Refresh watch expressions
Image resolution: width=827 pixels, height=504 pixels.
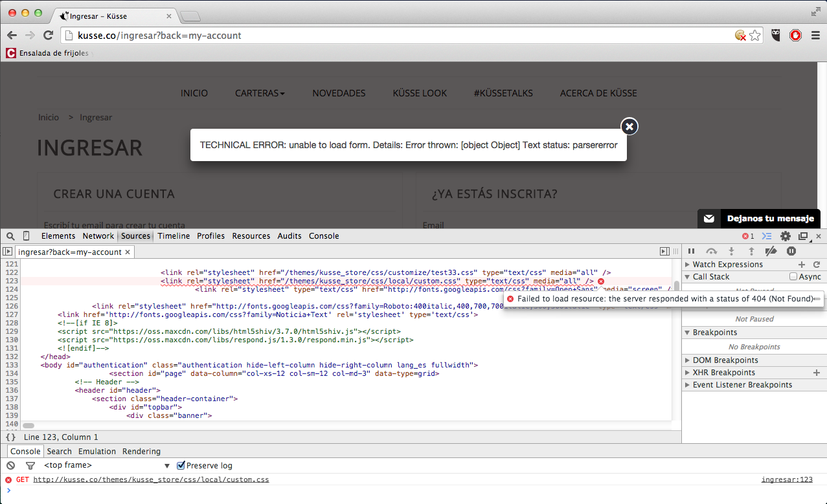click(x=817, y=265)
